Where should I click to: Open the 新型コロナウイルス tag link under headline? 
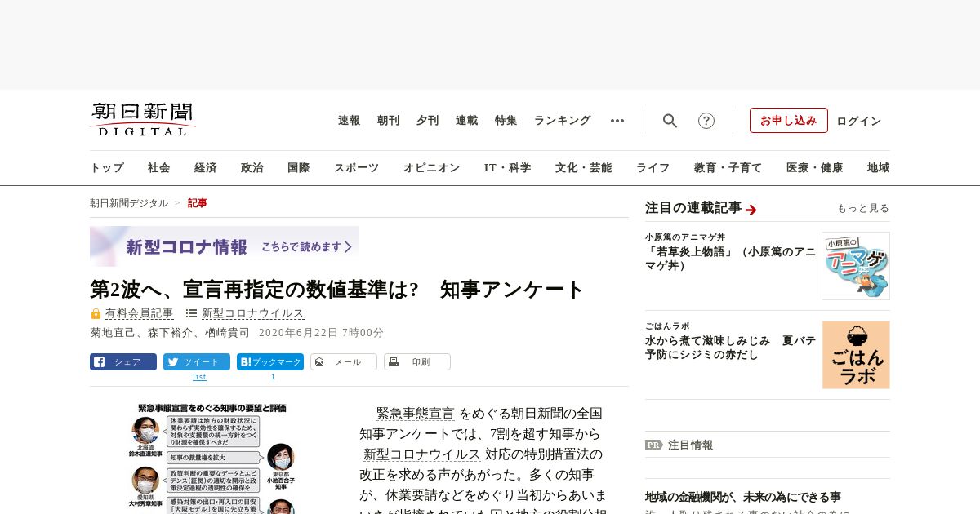click(253, 313)
